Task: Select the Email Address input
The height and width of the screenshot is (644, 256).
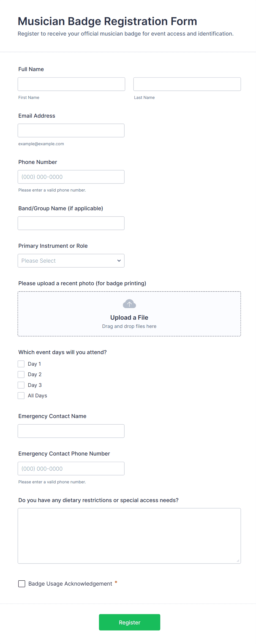Action: 71,130
